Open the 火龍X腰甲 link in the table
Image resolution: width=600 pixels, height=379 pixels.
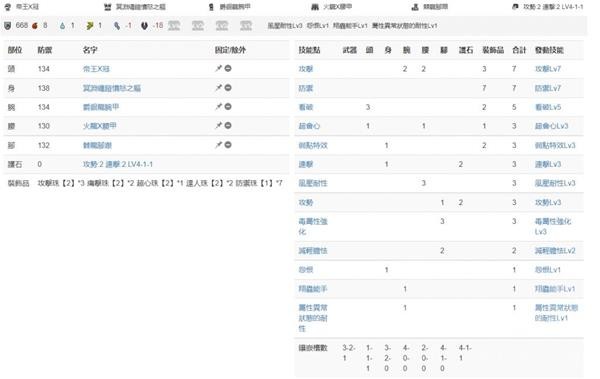99,126
